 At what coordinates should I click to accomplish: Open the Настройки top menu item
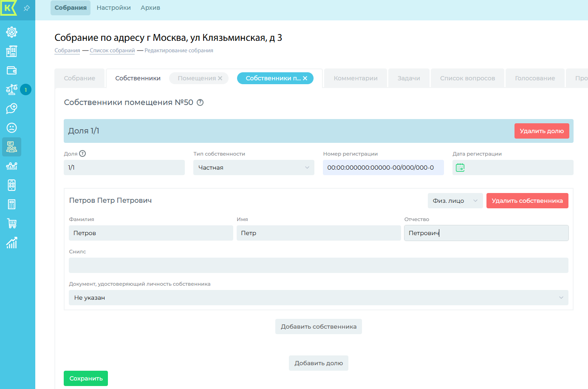(113, 8)
